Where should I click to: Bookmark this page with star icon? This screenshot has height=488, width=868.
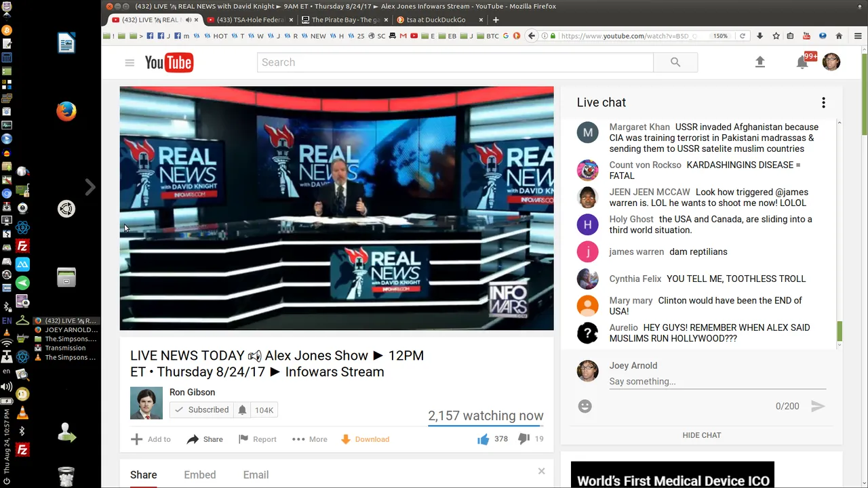coord(776,36)
